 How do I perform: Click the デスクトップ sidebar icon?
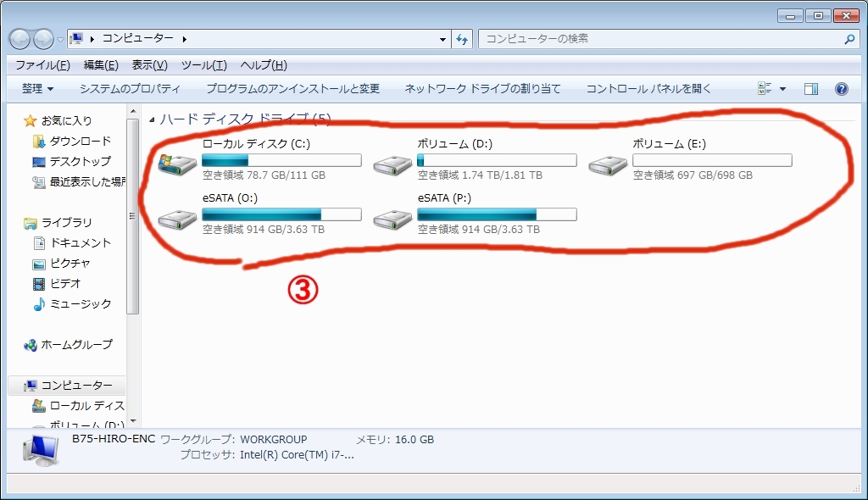[x=39, y=162]
